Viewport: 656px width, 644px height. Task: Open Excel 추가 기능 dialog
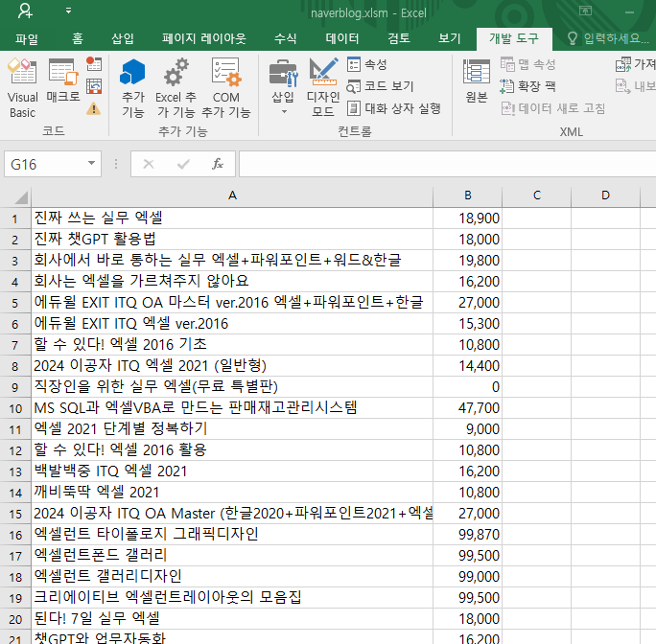point(176,88)
